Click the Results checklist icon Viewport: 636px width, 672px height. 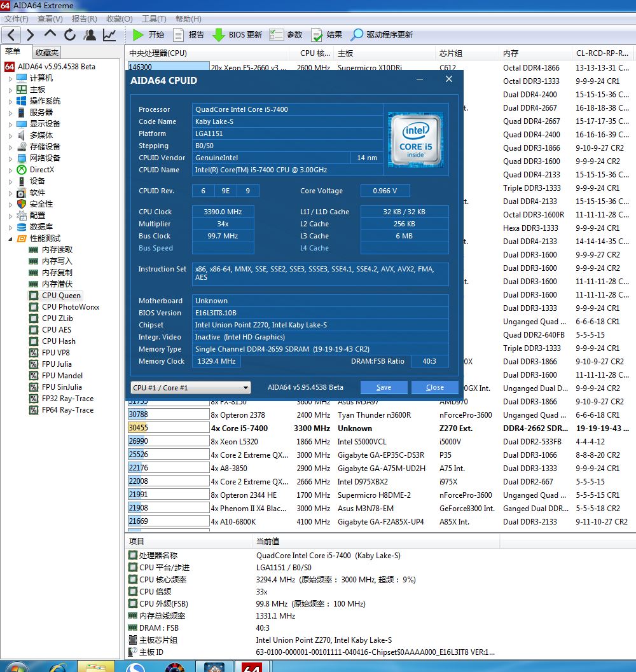point(316,35)
